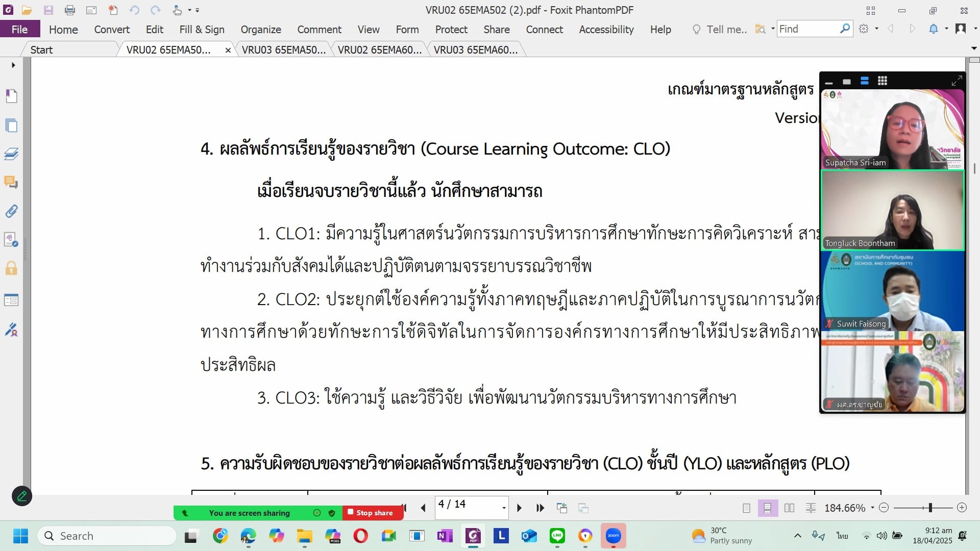Open the Page Thumbnails panel

tap(12, 126)
